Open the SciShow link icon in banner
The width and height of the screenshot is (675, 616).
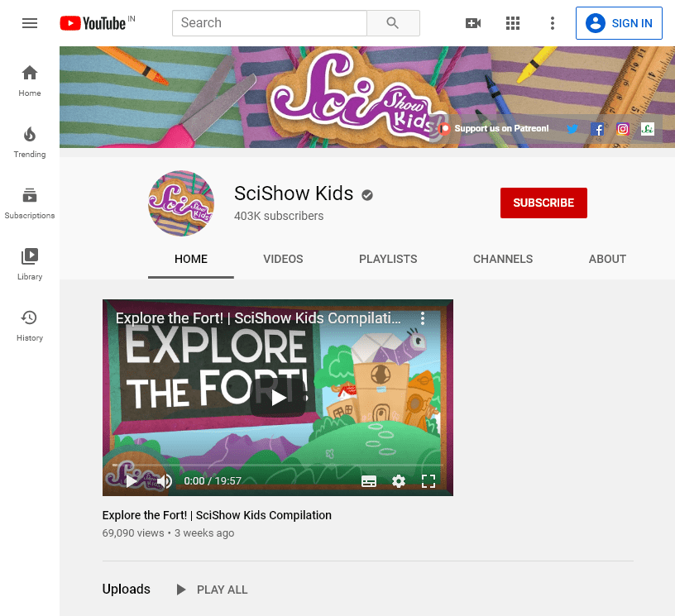[648, 129]
